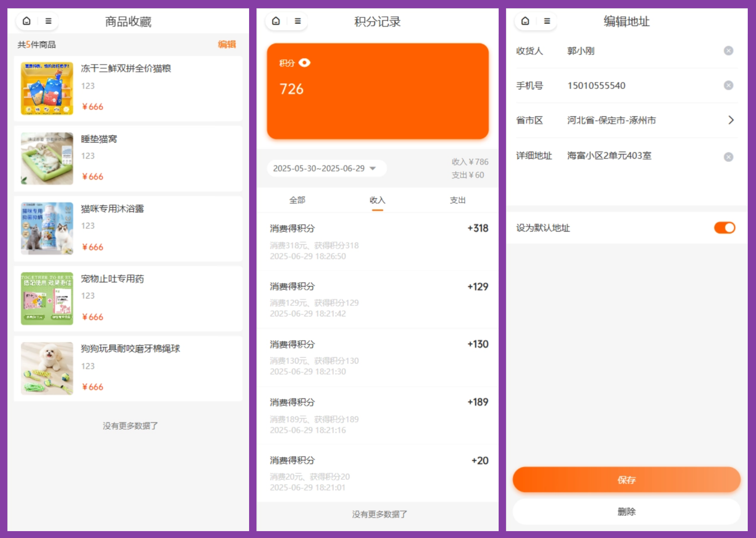Image resolution: width=756 pixels, height=538 pixels.
Task: Open menu icon in 编辑地址 header
Action: pyautogui.click(x=547, y=21)
